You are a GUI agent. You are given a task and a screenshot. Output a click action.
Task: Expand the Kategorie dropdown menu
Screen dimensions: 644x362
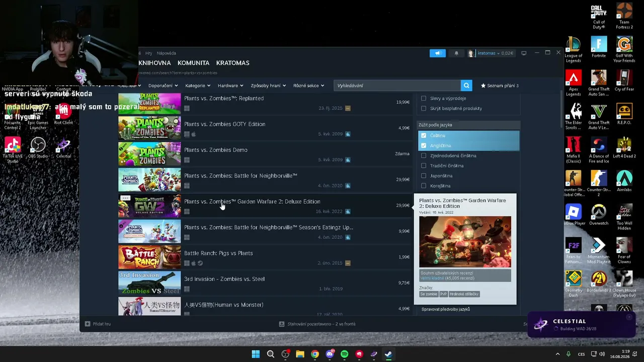tap(197, 85)
